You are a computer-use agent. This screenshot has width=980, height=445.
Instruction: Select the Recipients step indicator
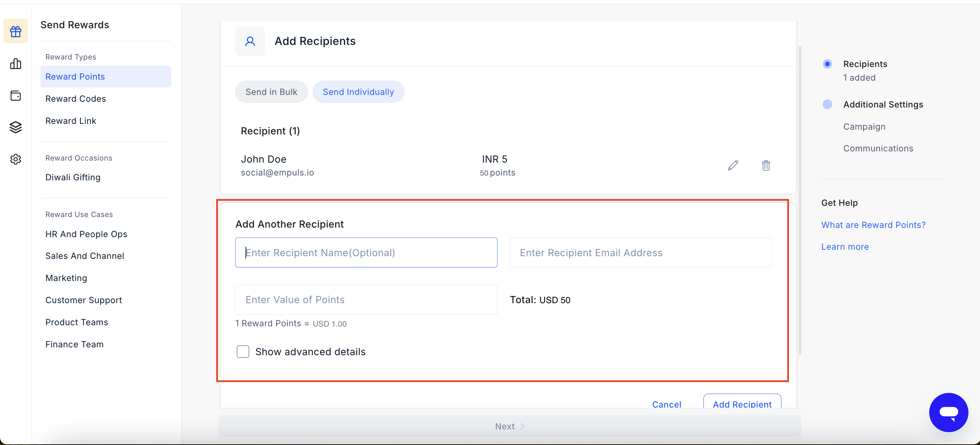click(827, 64)
